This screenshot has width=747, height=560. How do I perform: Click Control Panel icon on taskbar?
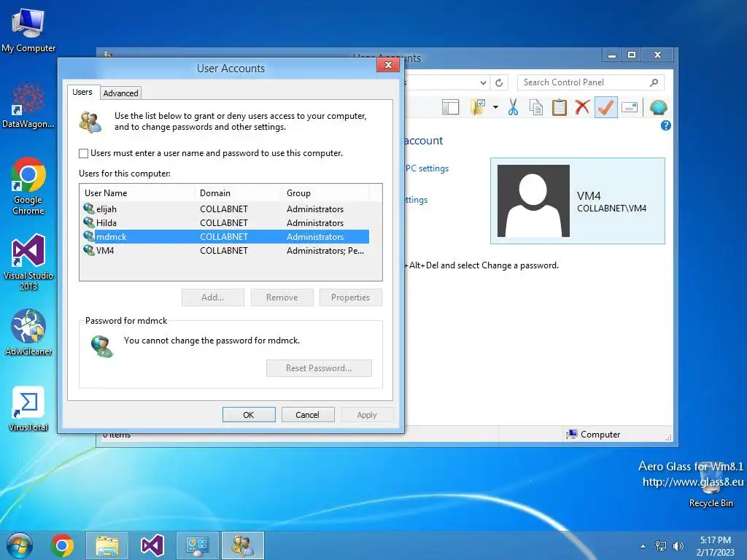coord(197,545)
